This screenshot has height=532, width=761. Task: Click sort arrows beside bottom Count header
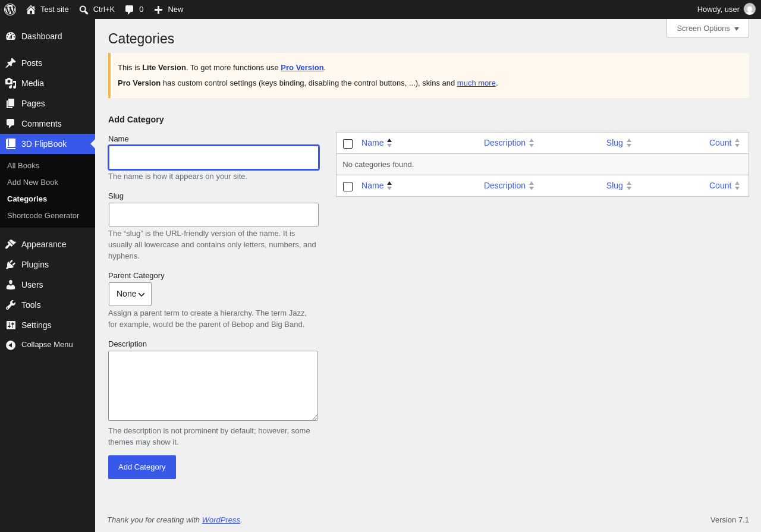click(x=737, y=186)
